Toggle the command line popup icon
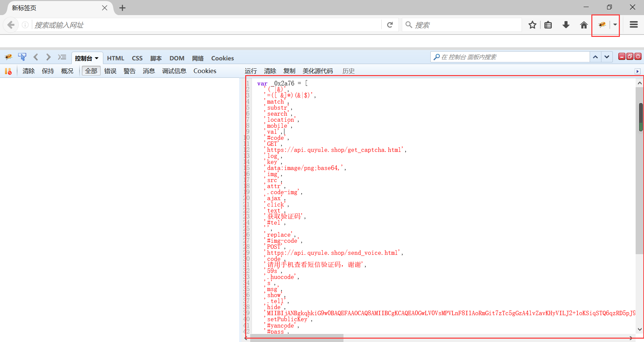The image size is (644, 342). point(62,57)
